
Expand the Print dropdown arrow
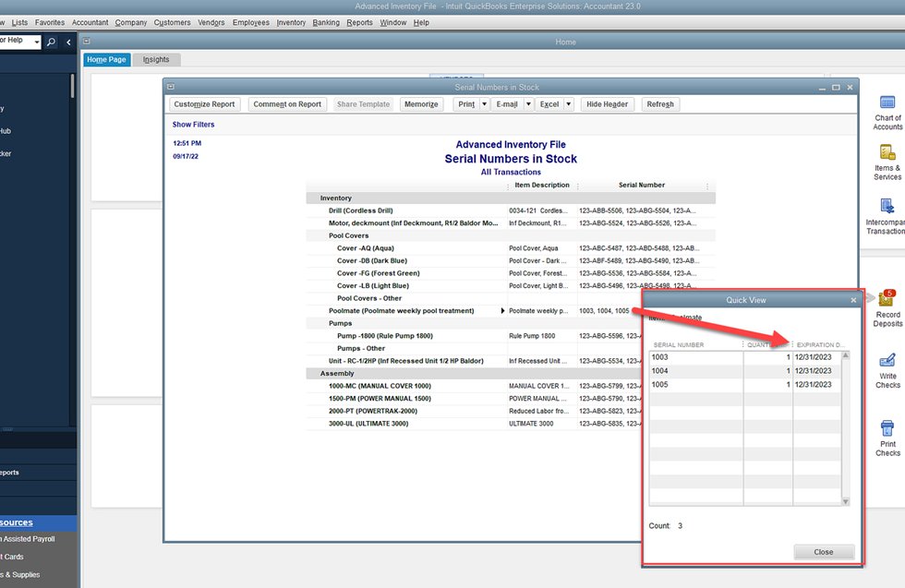click(x=484, y=104)
